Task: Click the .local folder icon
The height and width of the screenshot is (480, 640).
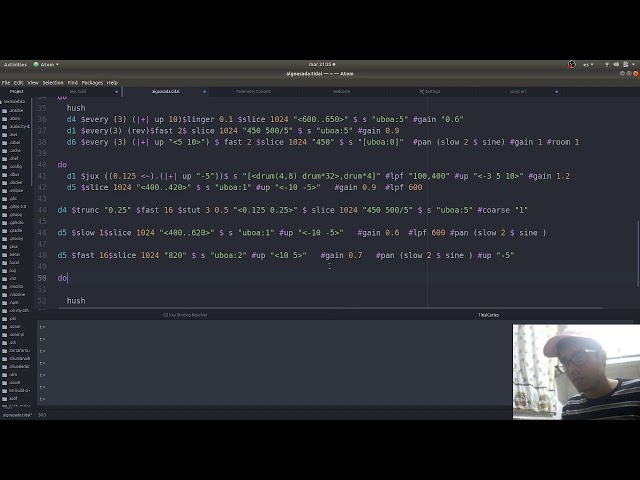Action: (4, 262)
